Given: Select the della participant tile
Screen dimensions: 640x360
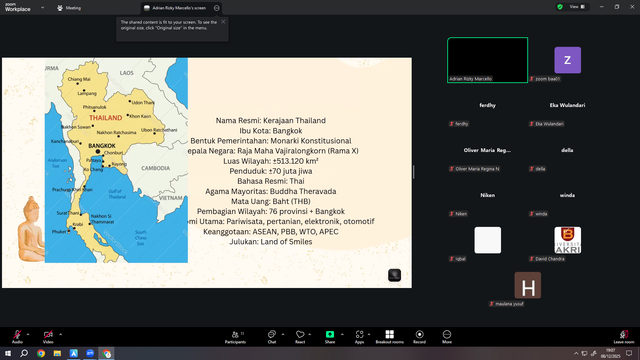Looking at the screenshot, I should pos(567,150).
